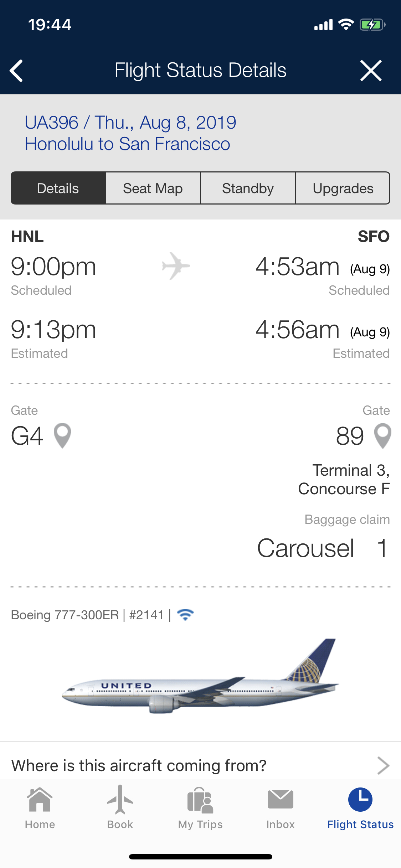Open HNL gate G4 map pin
This screenshot has width=401, height=868.
click(62, 435)
